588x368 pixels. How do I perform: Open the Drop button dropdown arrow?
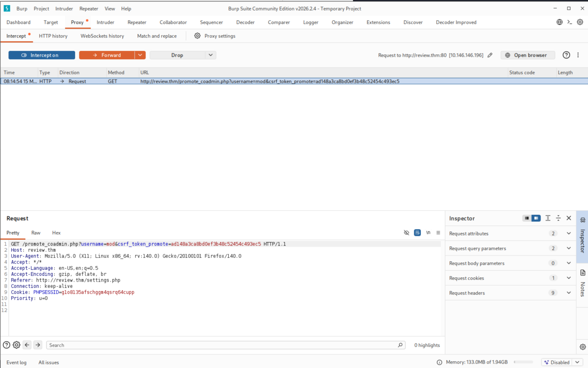[211, 55]
